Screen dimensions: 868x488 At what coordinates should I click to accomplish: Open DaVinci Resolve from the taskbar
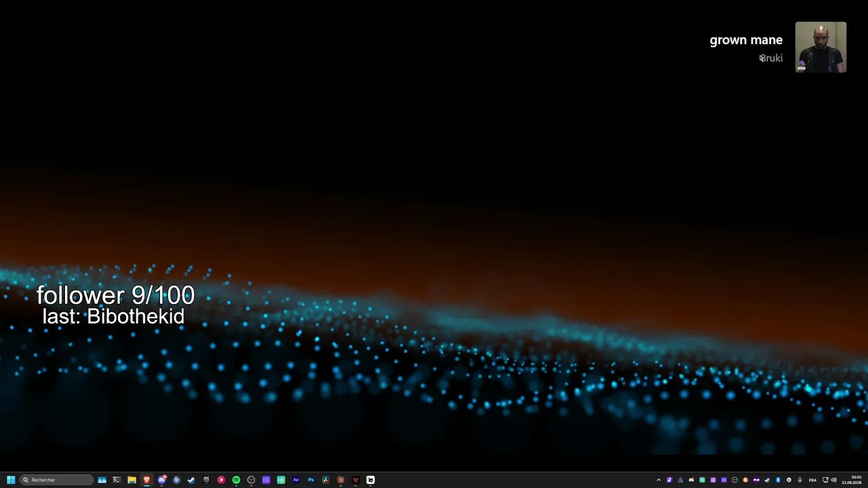tap(325, 480)
